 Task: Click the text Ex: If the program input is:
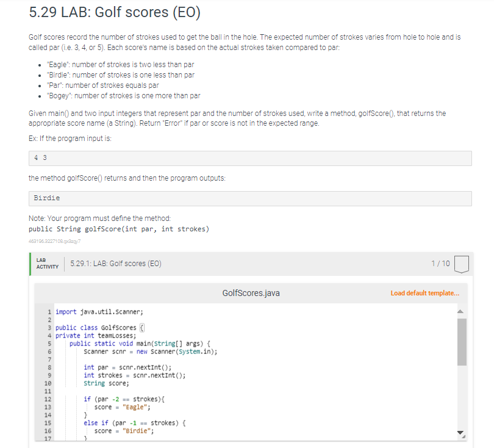click(x=70, y=139)
